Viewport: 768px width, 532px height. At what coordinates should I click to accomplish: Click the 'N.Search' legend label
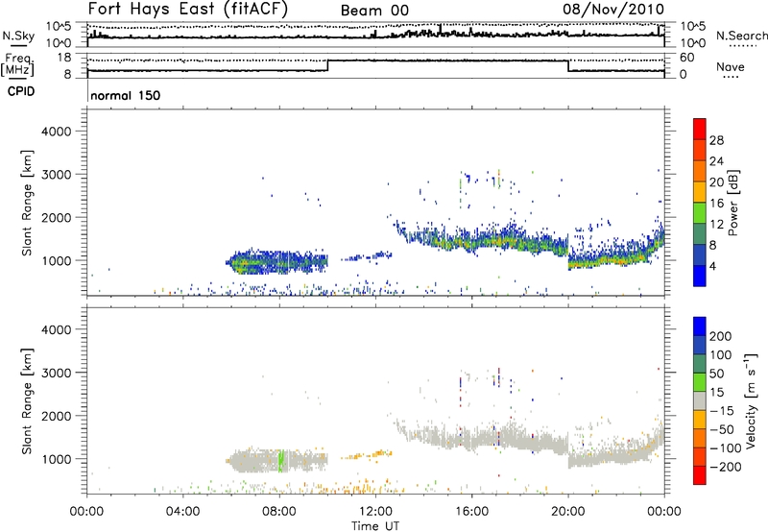tap(741, 36)
